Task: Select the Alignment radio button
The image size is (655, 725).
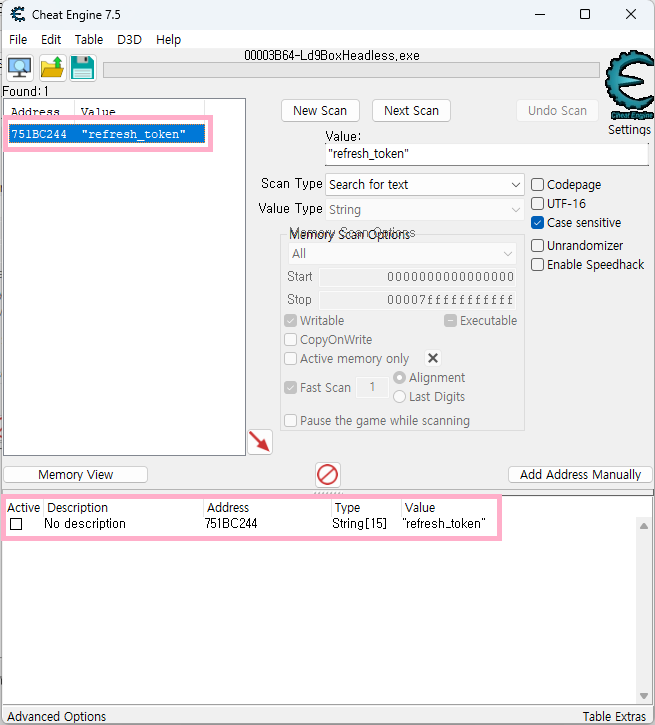Action: tap(399, 377)
